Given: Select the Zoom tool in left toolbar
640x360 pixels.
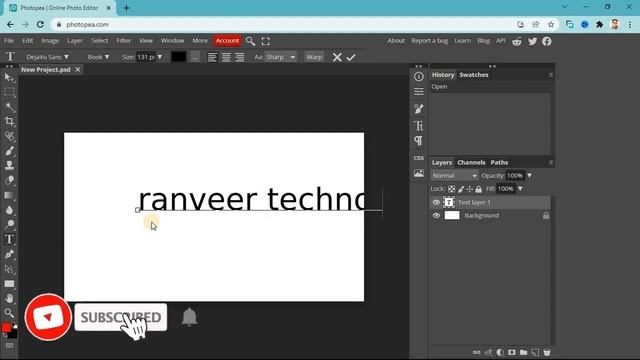Looking at the screenshot, I should click(9, 313).
